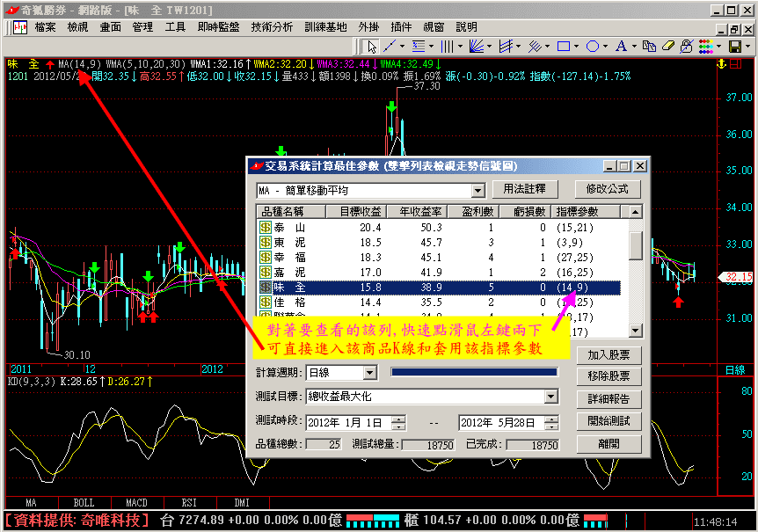Select the text annotation A tool
Screen dimensions: 758x532
(621, 47)
